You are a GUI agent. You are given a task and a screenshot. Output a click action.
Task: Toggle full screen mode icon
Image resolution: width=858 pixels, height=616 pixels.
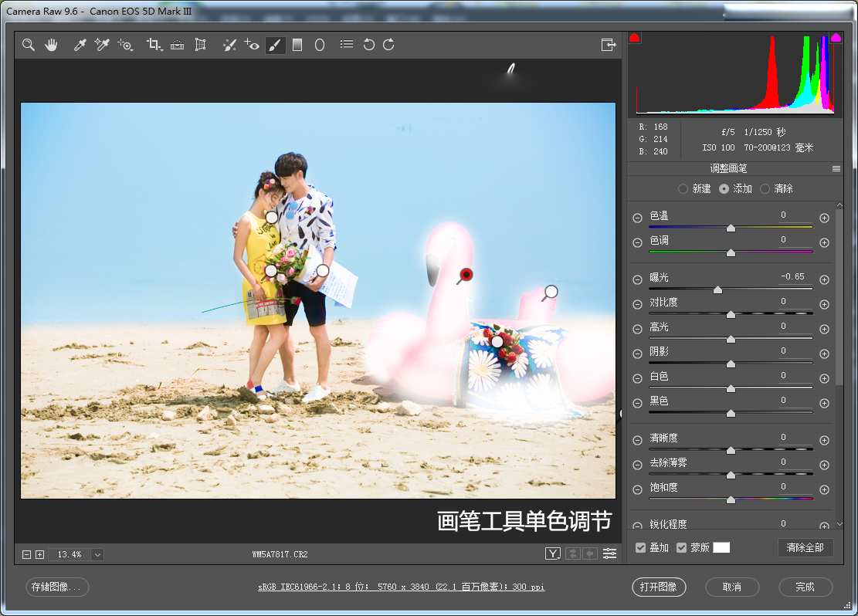(609, 45)
